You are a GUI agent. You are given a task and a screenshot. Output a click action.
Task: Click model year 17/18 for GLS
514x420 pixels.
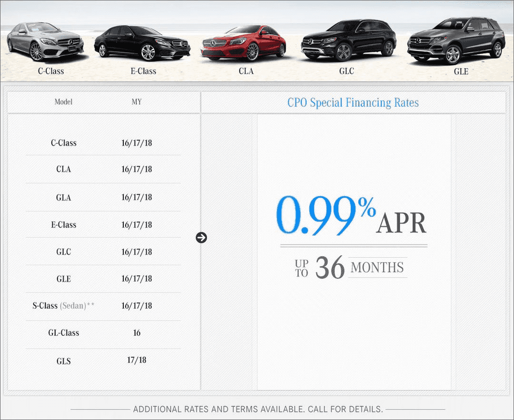pos(137,360)
